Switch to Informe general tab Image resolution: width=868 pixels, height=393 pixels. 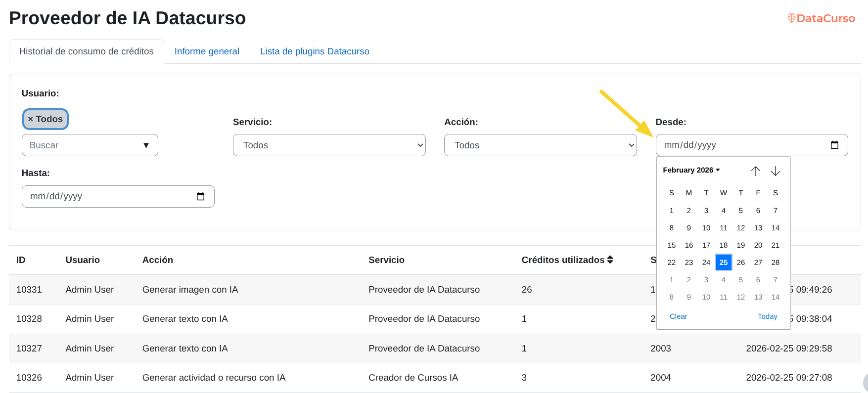[207, 51]
